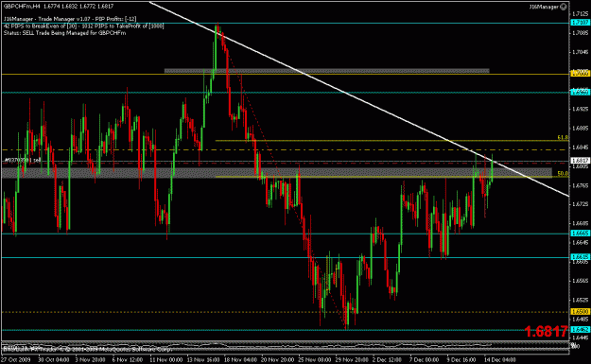Image resolution: width=591 pixels, height=364 pixels.
Task: Click the cyan 1.6615 price label
Action: click(x=581, y=257)
